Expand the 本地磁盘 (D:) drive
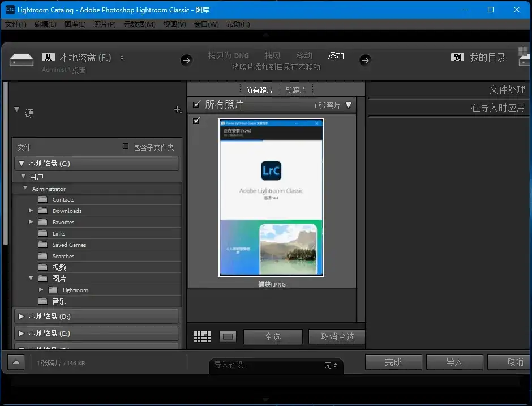 click(22, 317)
